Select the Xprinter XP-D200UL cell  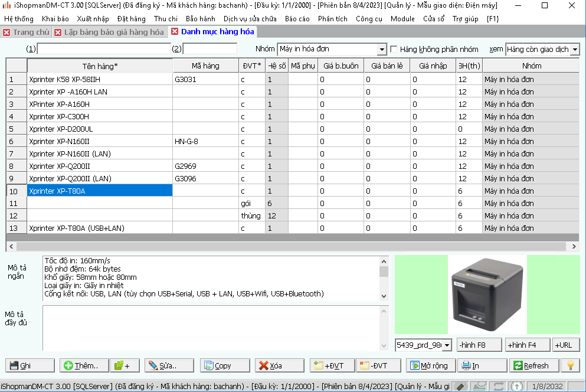coord(100,129)
